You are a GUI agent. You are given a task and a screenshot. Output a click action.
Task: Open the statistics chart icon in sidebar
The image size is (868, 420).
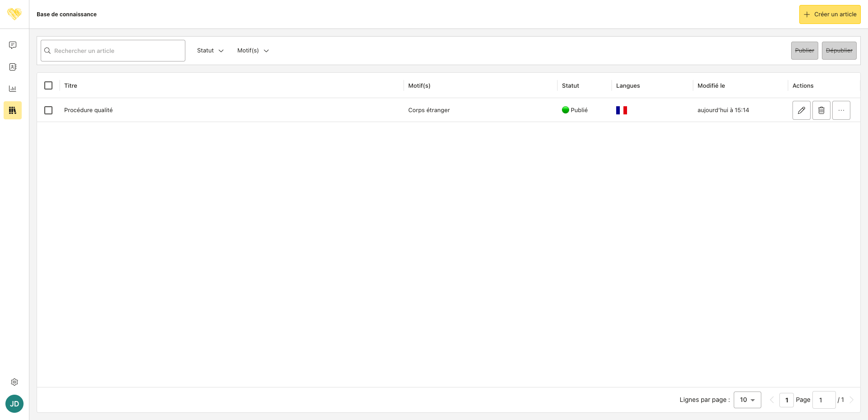tap(13, 89)
